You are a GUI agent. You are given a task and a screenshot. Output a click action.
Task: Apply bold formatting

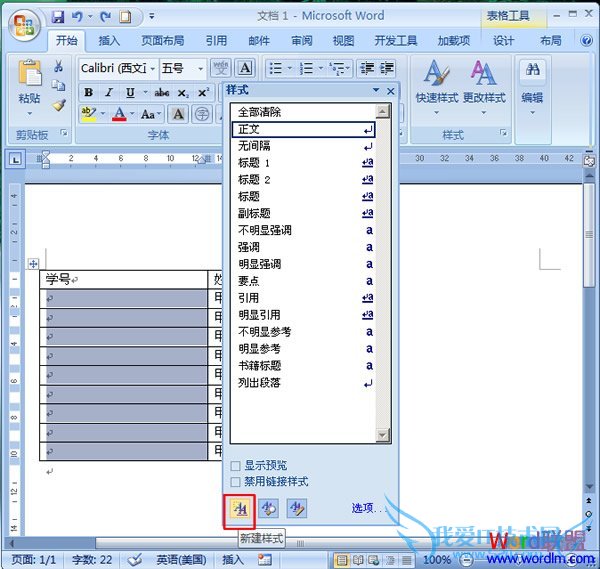coord(89,92)
